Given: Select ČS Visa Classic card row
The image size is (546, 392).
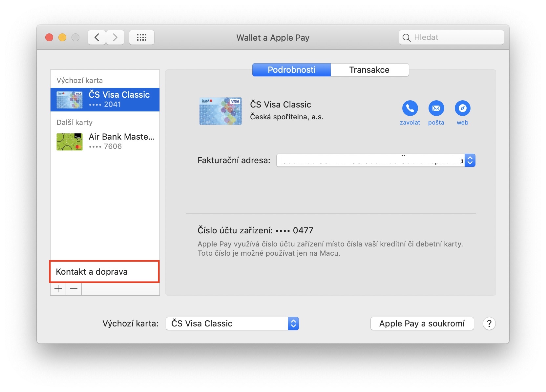Looking at the screenshot, I should [105, 100].
